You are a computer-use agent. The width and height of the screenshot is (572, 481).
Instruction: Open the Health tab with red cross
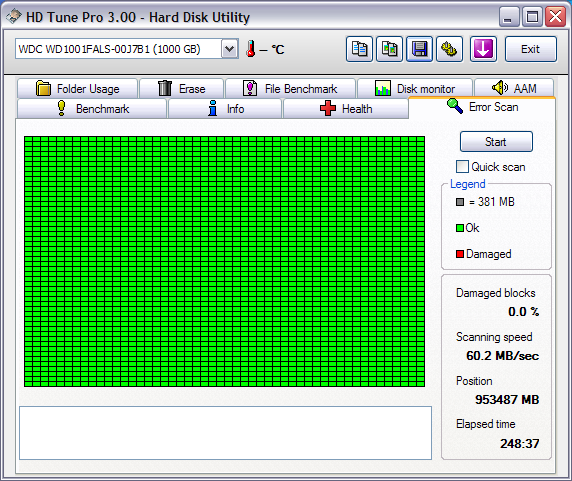pyautogui.click(x=345, y=109)
